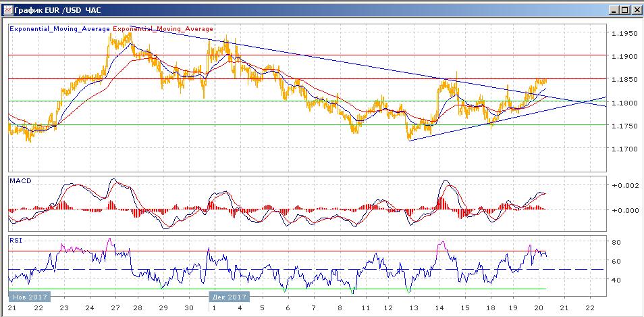
Task: Select the RSI indicator label
Action: pyautogui.click(x=15, y=239)
